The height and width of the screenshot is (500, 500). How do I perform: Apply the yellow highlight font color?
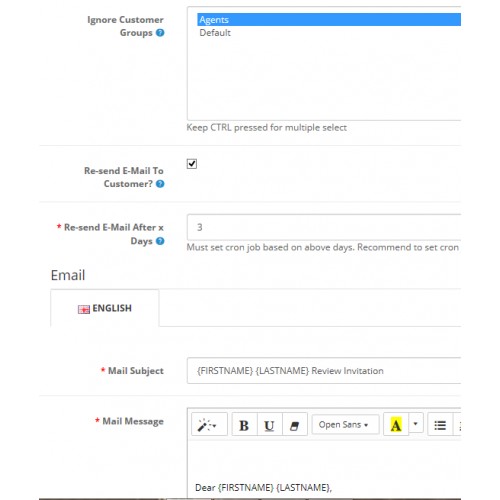click(x=396, y=424)
